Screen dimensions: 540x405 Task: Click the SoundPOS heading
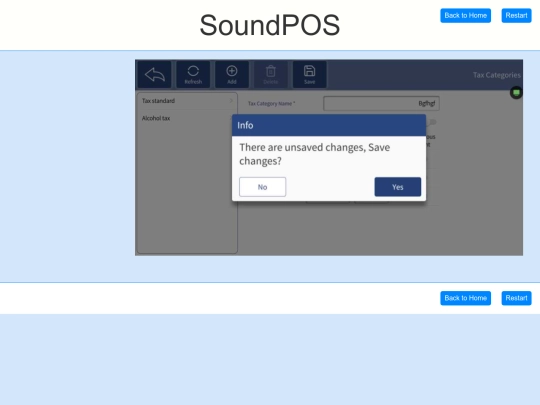pos(270,25)
